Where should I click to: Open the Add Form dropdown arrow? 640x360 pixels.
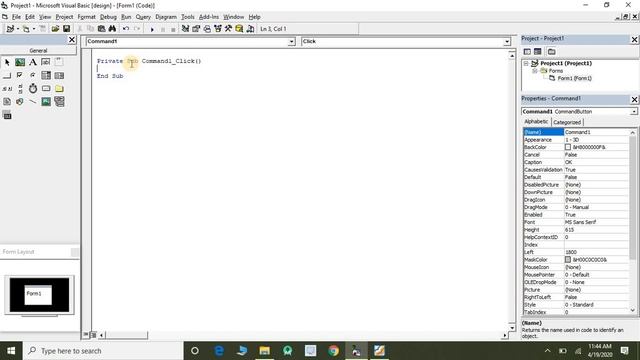[33, 29]
